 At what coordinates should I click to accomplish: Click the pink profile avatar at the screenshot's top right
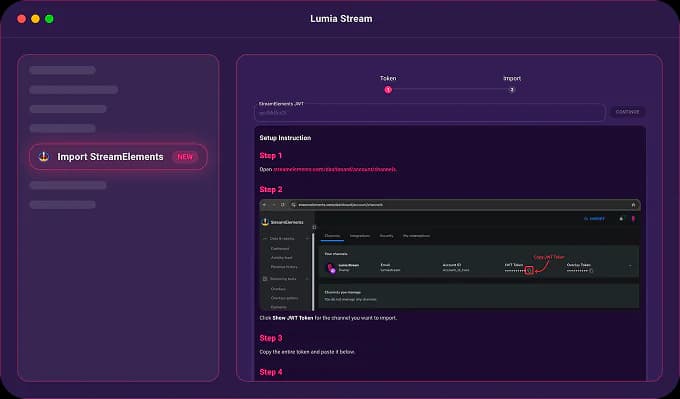(x=633, y=219)
